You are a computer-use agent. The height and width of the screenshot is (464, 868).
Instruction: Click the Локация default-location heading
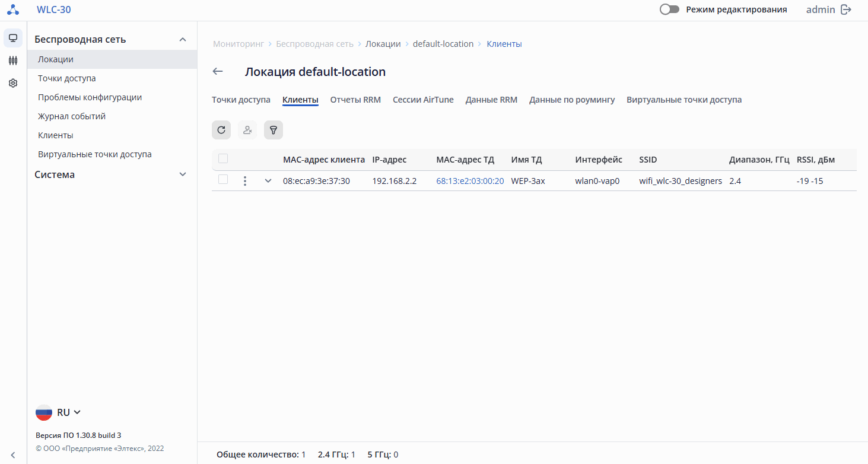pyautogui.click(x=315, y=72)
